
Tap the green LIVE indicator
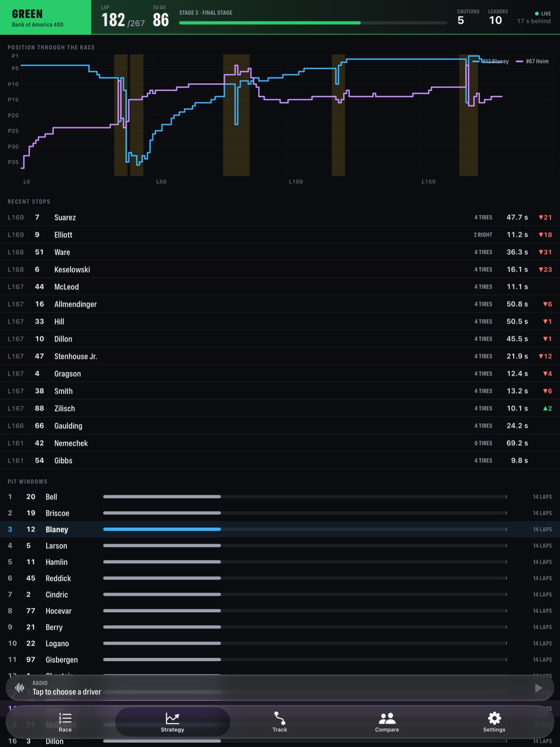click(543, 14)
